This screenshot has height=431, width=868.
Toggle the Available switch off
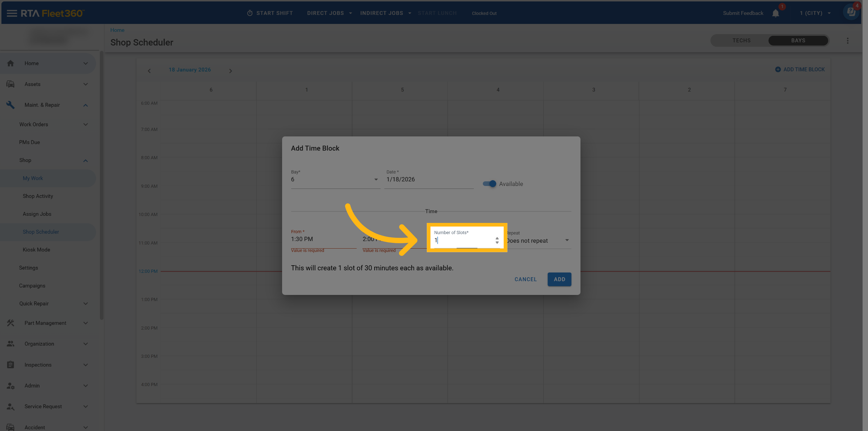coord(490,184)
